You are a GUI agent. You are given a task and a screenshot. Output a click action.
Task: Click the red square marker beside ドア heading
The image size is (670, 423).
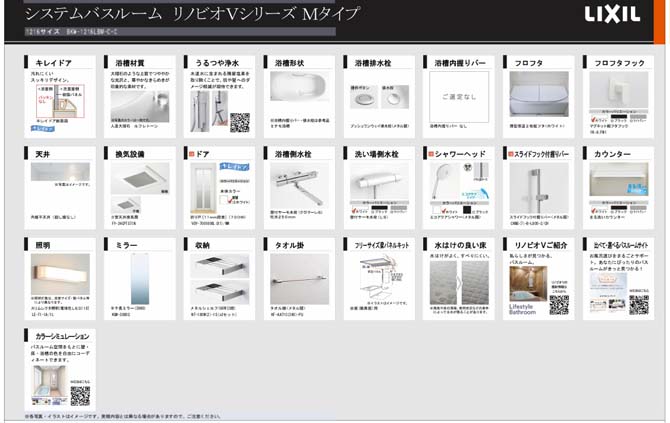pyautogui.click(x=191, y=154)
